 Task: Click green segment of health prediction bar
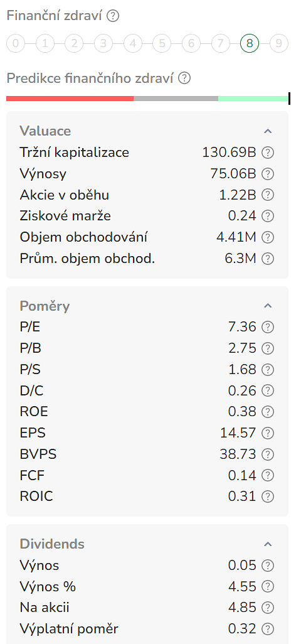click(x=253, y=99)
